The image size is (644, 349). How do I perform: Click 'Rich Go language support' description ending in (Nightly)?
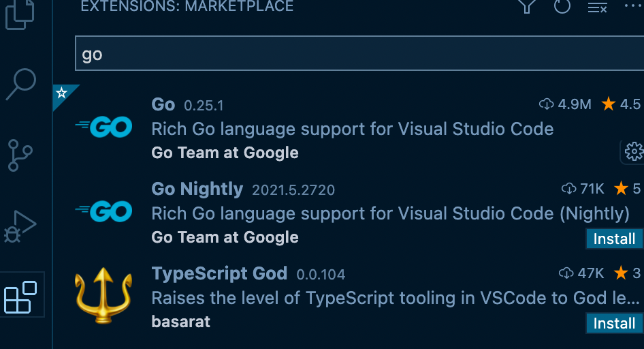coord(391,214)
